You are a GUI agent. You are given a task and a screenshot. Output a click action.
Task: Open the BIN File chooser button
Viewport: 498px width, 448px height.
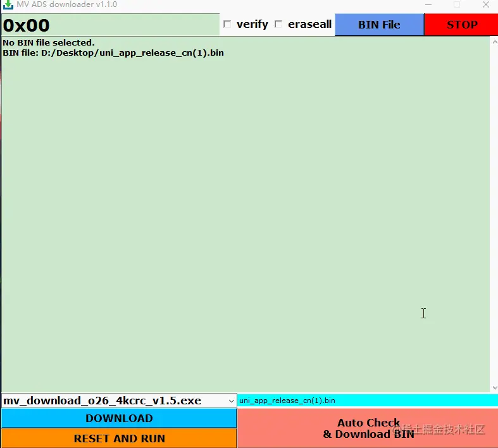coord(379,25)
